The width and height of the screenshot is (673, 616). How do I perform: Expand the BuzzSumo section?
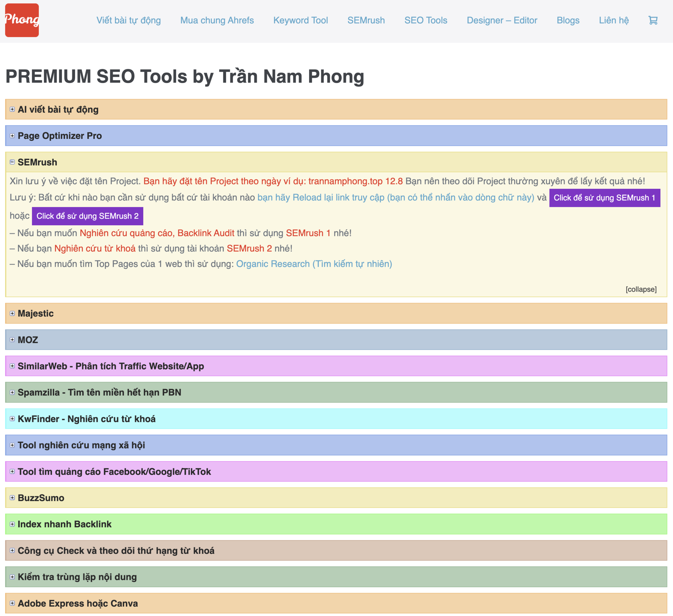336,498
